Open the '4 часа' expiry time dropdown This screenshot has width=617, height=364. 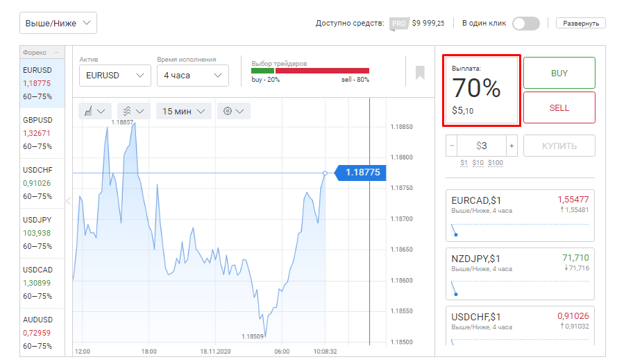point(192,75)
